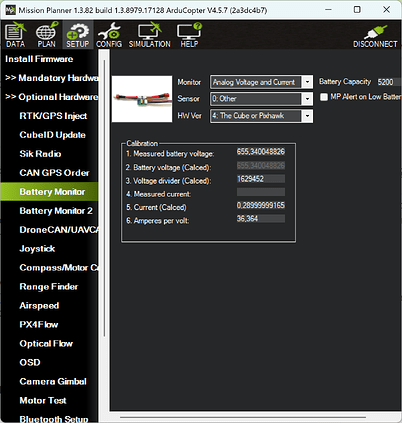This screenshot has width=402, height=423.
Task: Open the SIMULATION screen icon
Action: [x=150, y=35]
